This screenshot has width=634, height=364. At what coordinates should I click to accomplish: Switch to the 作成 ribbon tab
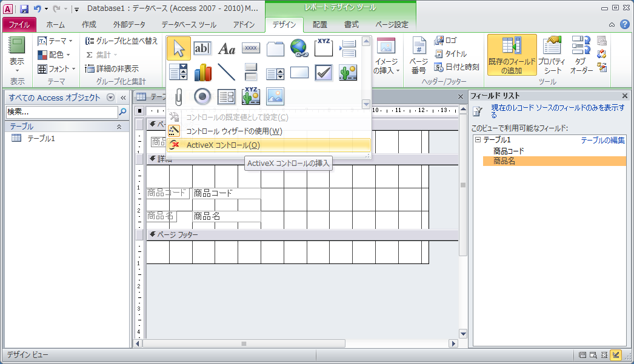pyautogui.click(x=89, y=25)
